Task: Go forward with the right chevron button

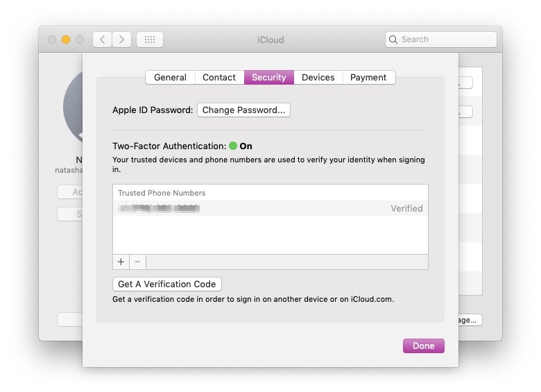Action: [x=121, y=40]
